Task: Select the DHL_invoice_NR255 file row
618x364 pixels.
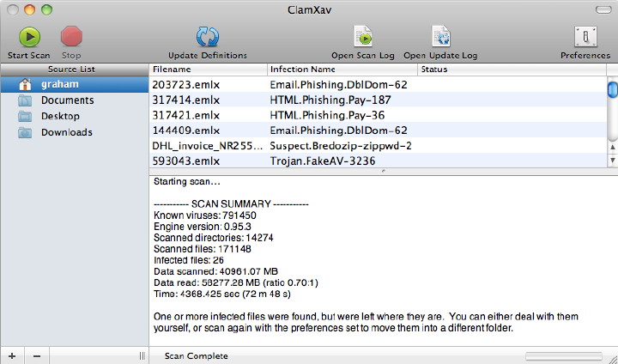Action: [378, 146]
